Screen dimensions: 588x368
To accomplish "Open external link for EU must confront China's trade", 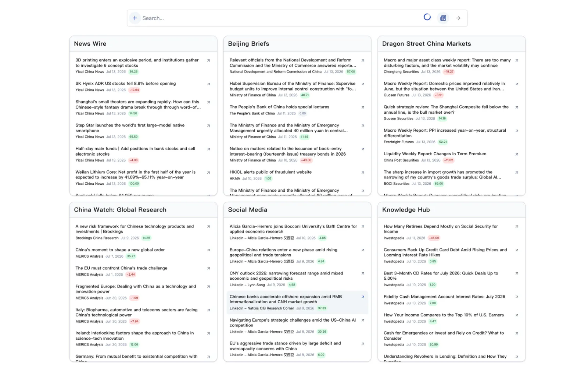I will (208, 269).
